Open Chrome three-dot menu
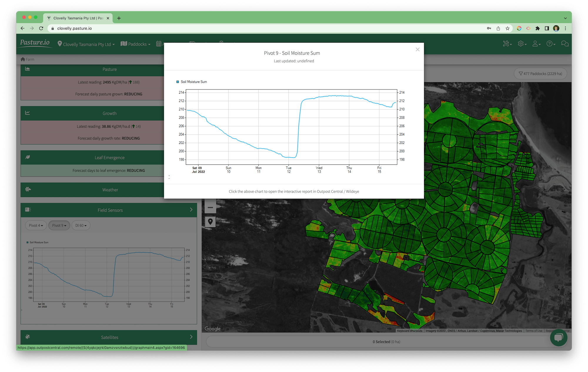This screenshot has width=588, height=372. click(565, 28)
